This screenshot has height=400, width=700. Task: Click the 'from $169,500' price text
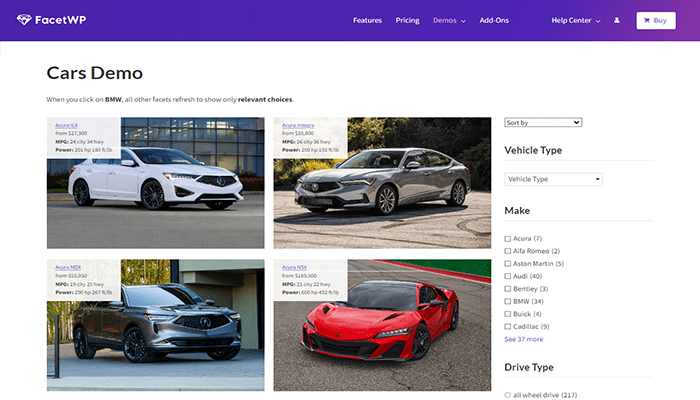pos(299,276)
